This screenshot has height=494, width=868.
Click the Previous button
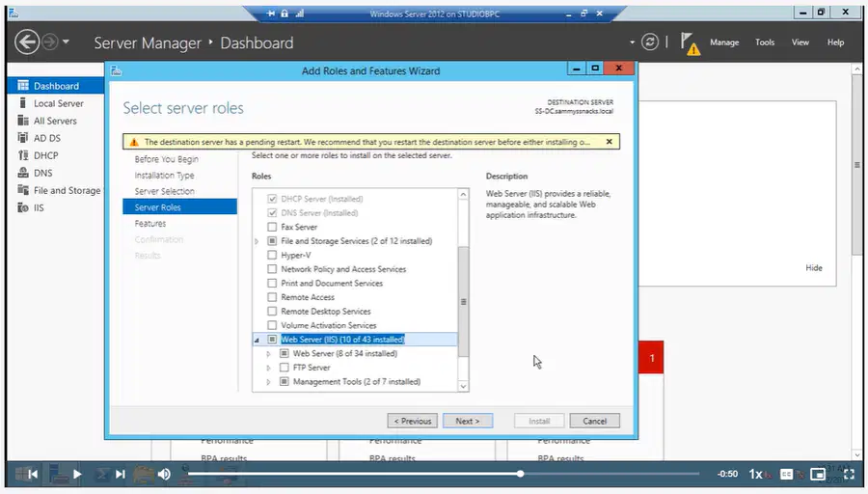[413, 421]
